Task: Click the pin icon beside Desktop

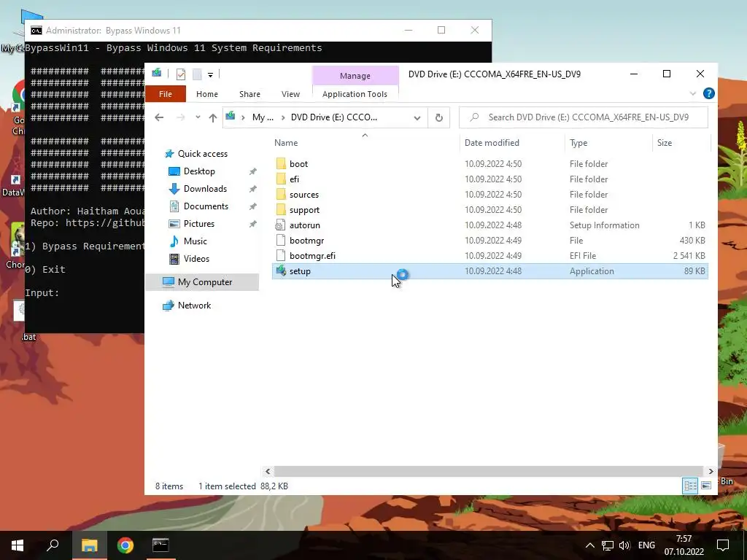Action: click(253, 171)
